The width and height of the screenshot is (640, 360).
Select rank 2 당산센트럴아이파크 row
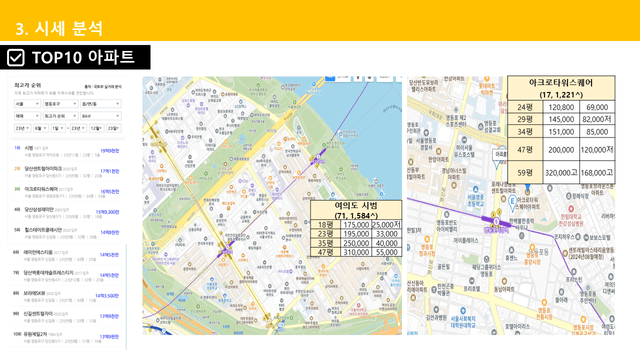(67, 171)
